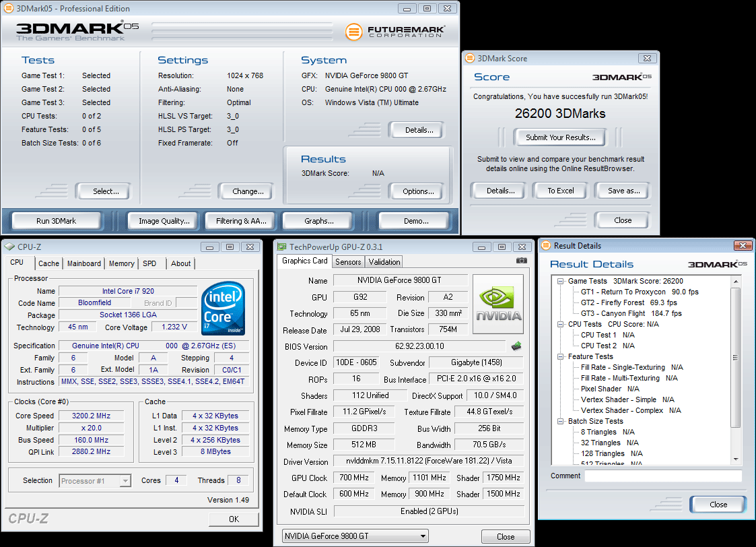Open the About tab in CPU-Z
The width and height of the screenshot is (756, 547).
tap(181, 263)
